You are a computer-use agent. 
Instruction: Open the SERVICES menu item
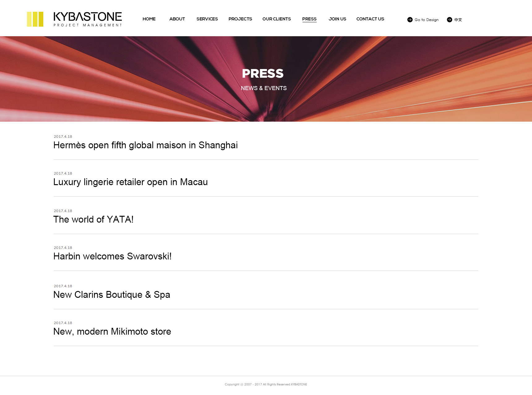(207, 19)
